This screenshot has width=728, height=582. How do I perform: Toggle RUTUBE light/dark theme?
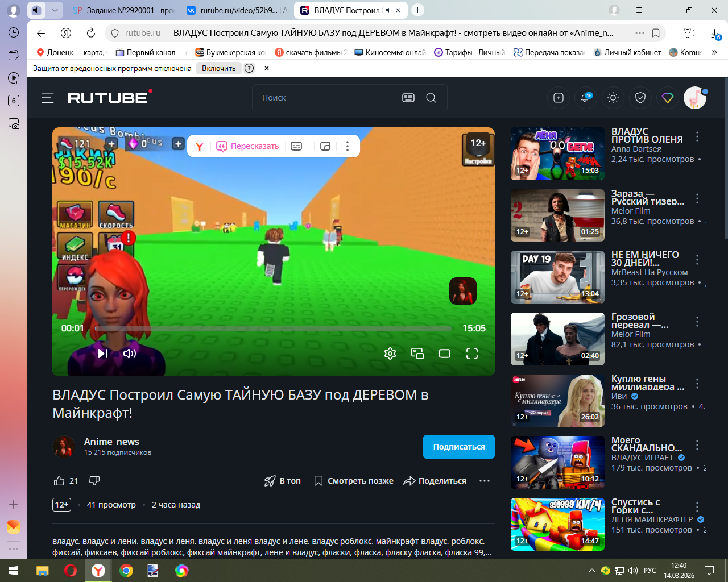613,98
